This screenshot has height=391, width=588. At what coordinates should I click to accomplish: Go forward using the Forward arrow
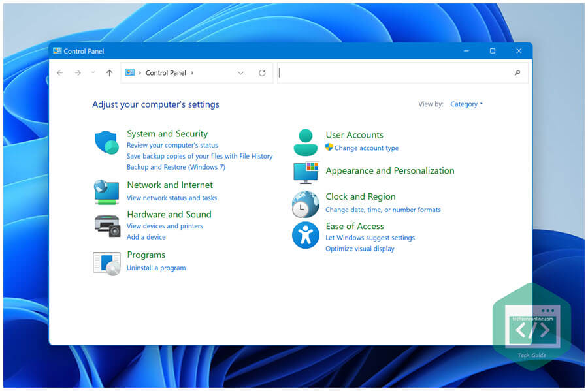pos(78,73)
